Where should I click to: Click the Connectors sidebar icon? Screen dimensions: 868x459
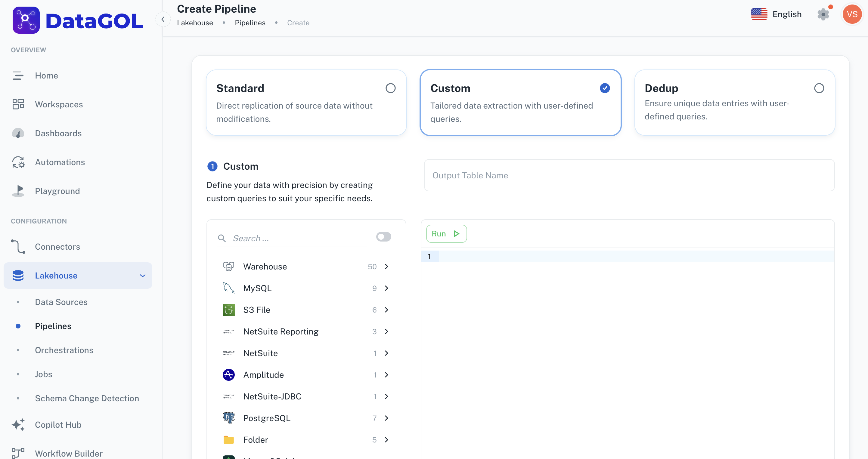pos(18,247)
